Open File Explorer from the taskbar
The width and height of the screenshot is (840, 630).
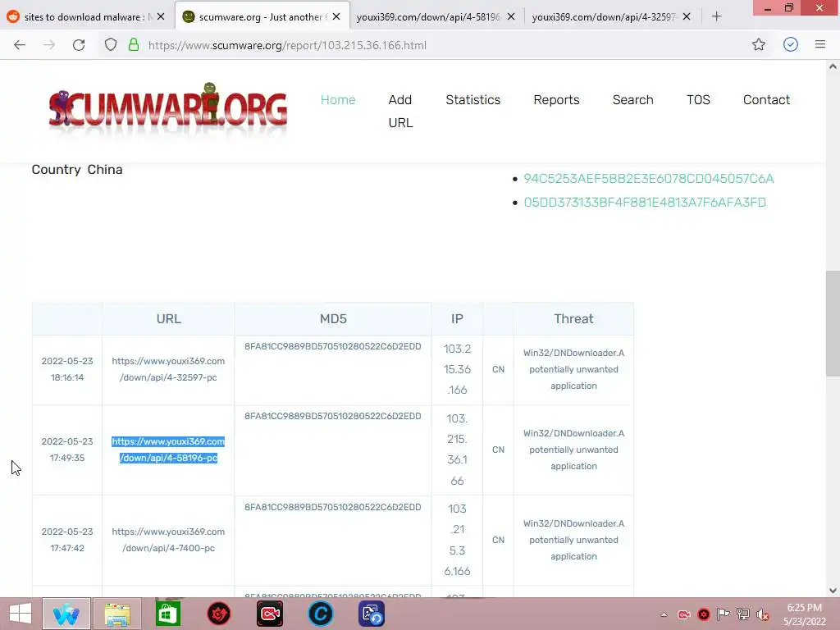coord(117,614)
